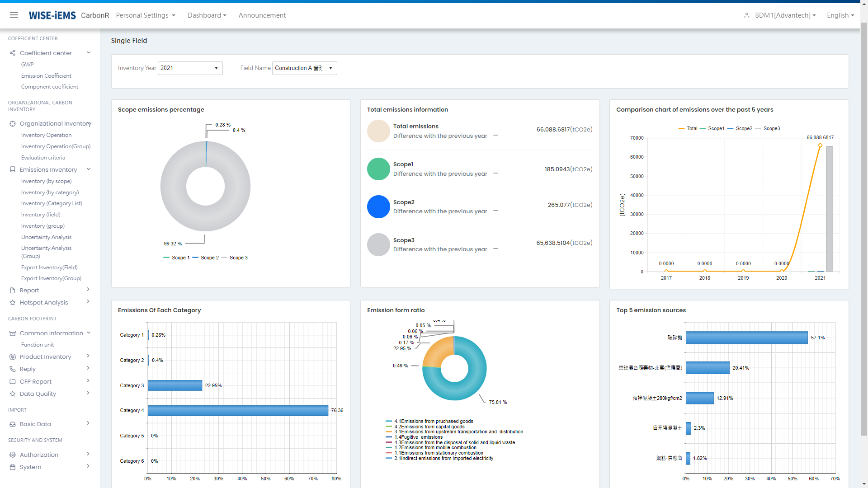Click the Coefficient center share icon

click(x=13, y=53)
